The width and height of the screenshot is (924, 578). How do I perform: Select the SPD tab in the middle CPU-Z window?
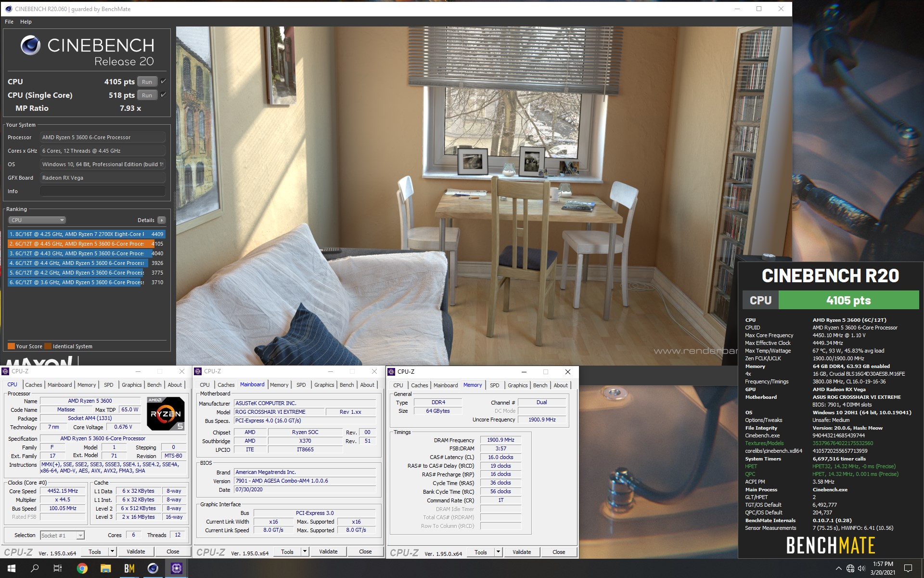coord(301,385)
